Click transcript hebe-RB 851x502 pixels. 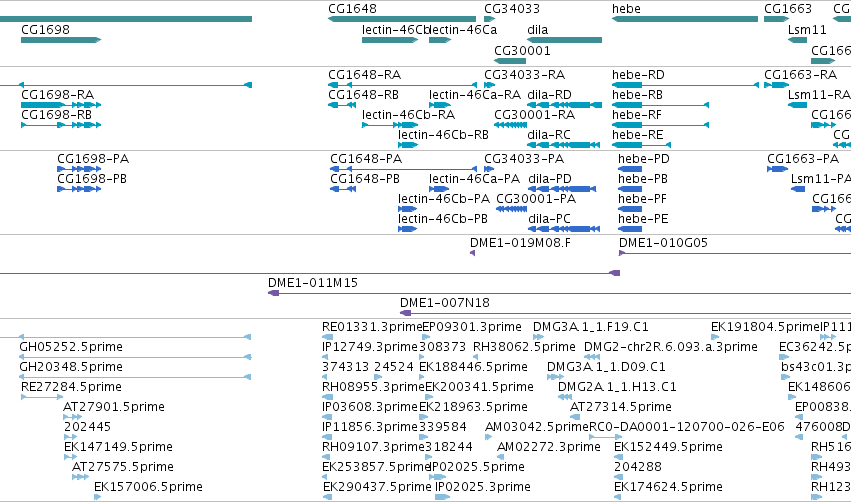coord(637,94)
